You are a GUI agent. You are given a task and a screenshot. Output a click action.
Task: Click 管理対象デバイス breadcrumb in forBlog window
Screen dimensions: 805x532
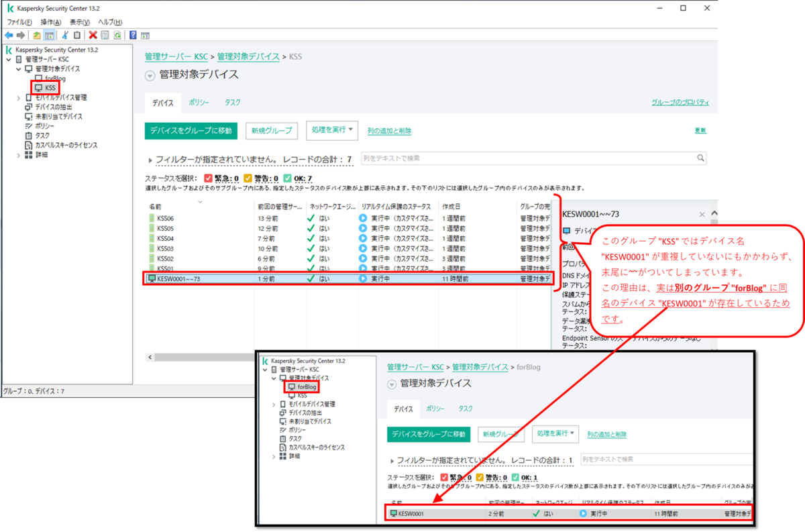(480, 367)
